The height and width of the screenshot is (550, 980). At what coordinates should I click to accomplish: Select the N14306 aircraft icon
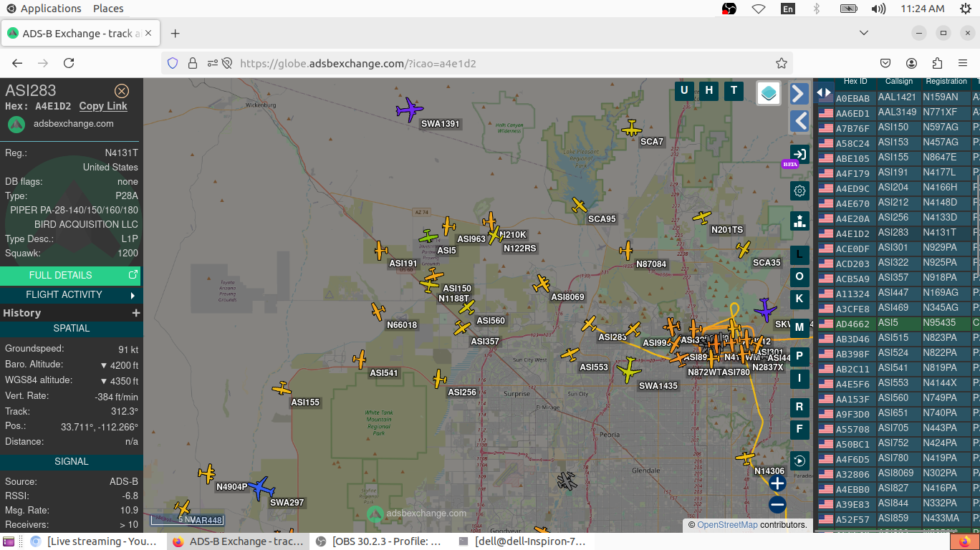coord(746,458)
